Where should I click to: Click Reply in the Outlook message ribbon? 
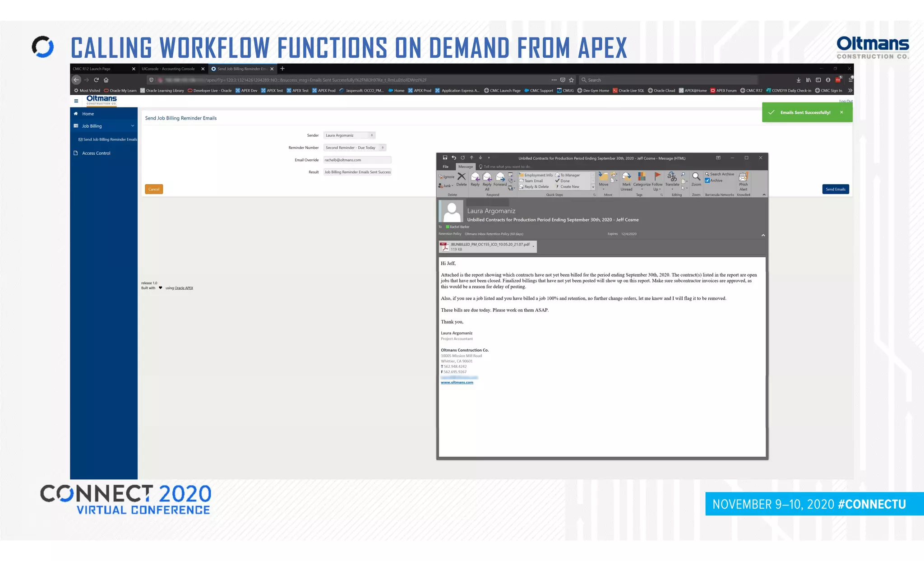(475, 179)
